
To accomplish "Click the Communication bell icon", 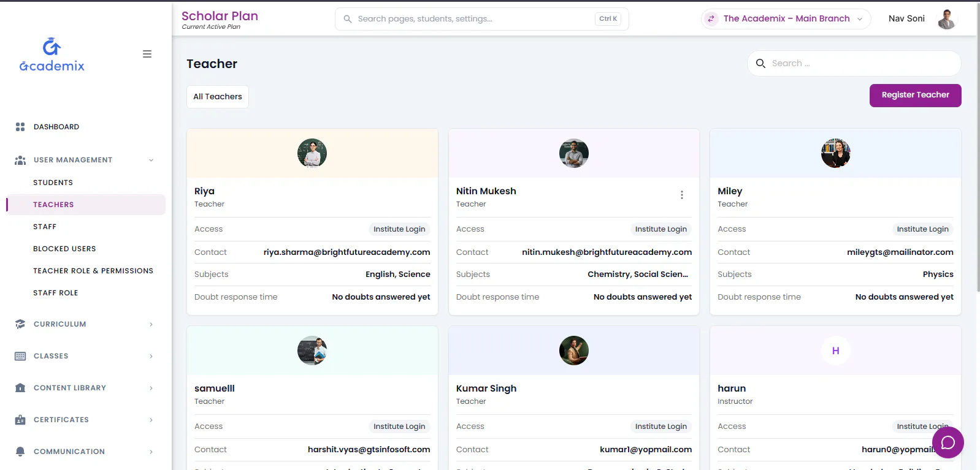I will tap(20, 452).
